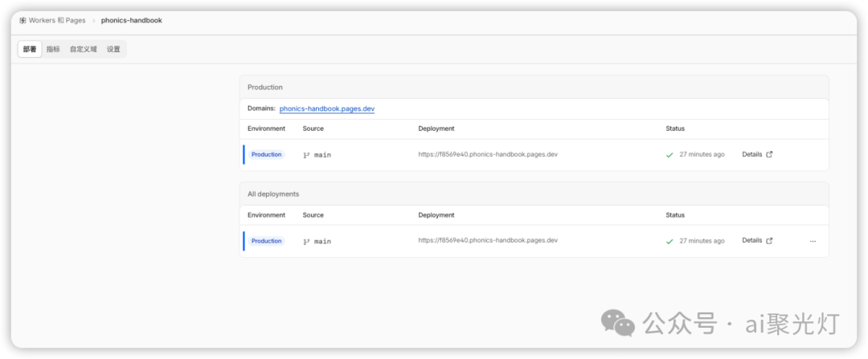Click the external link icon beside Details in Production

click(769, 155)
